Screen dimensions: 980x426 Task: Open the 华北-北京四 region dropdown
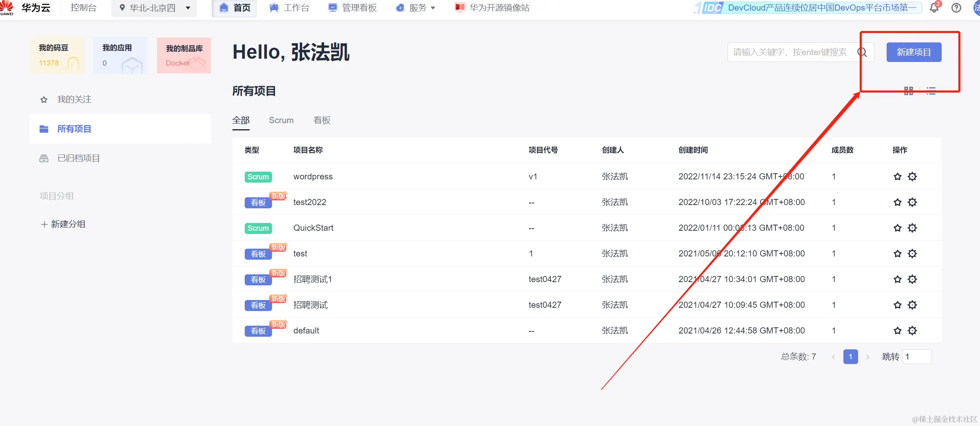coord(155,8)
